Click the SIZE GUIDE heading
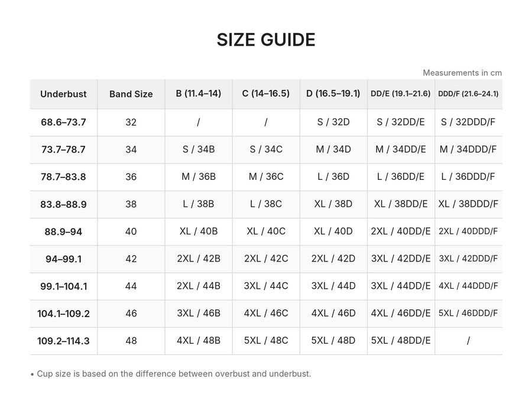Viewport: 532px width, 413px height. pos(266,40)
